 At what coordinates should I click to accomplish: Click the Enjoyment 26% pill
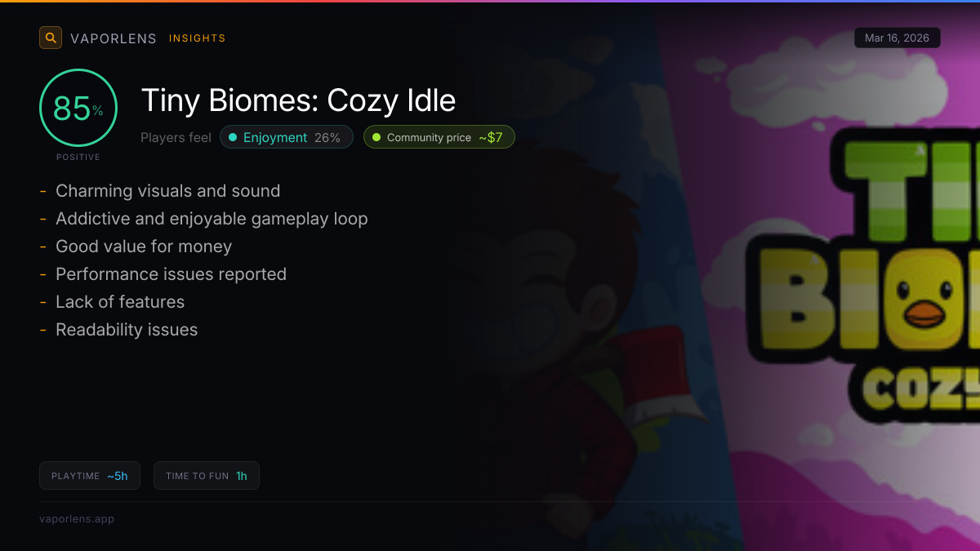point(287,137)
